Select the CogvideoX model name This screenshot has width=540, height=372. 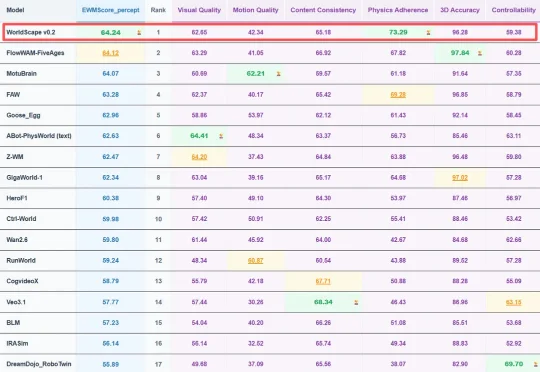point(22,281)
